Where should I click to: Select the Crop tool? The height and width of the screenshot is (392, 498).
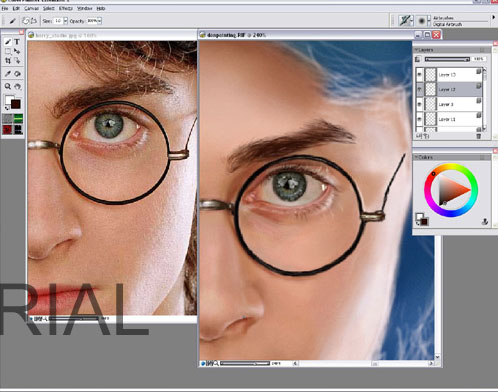(x=8, y=60)
